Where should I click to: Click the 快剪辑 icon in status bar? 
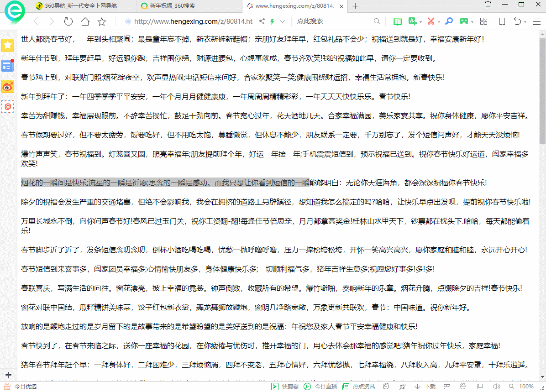coord(274,387)
